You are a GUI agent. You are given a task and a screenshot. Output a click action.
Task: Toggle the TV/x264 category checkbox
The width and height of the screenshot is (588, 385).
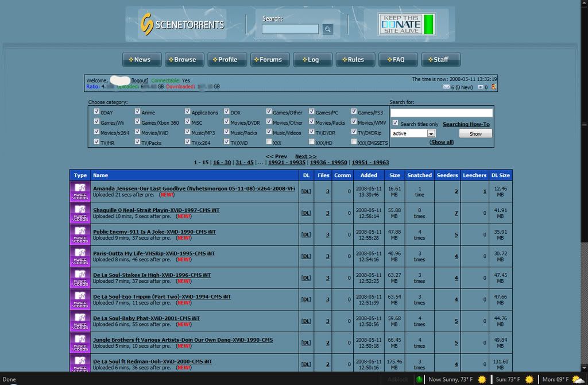188,142
